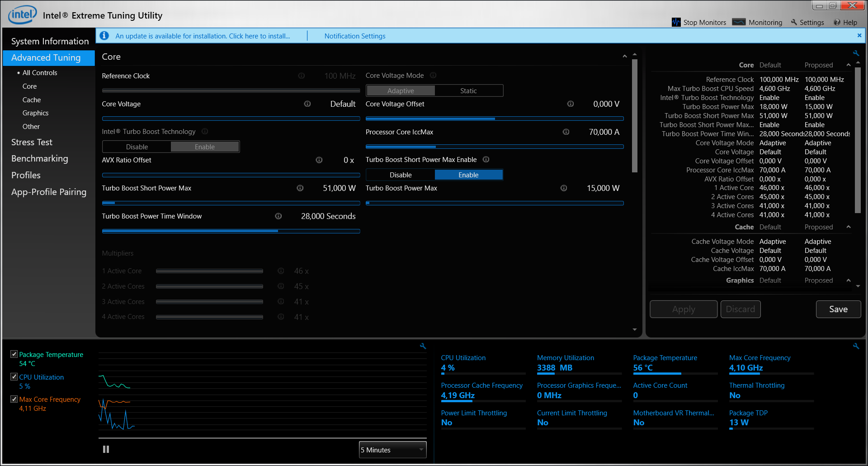Disable Intel Turbo Boost Technology
This screenshot has width=868, height=466.
[137, 147]
